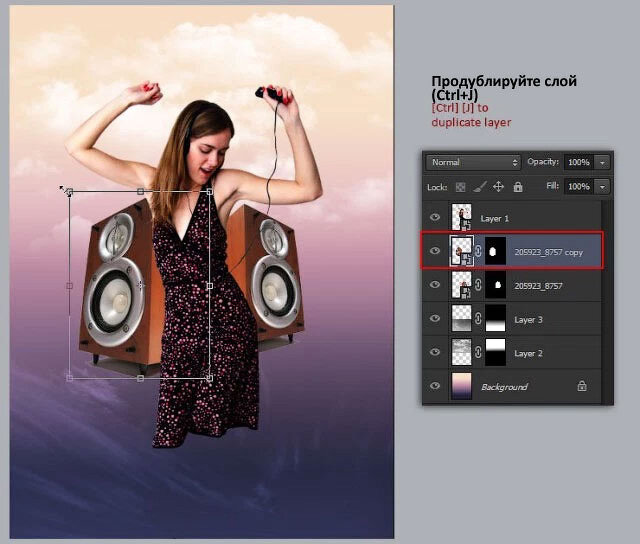Hide Layer 1 with its eye icon

point(435,217)
